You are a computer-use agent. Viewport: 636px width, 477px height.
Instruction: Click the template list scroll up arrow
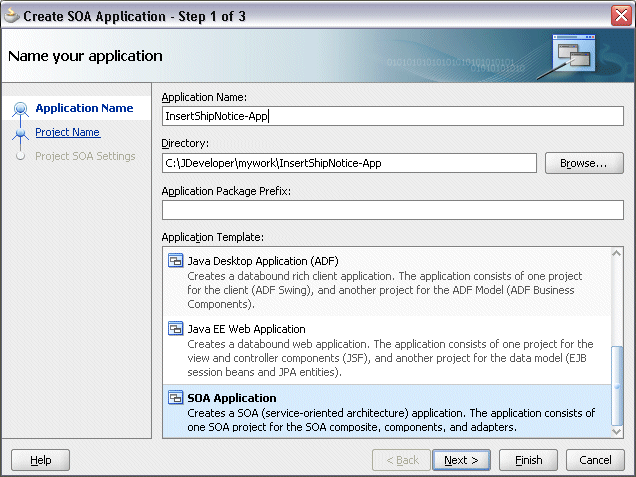click(x=617, y=254)
